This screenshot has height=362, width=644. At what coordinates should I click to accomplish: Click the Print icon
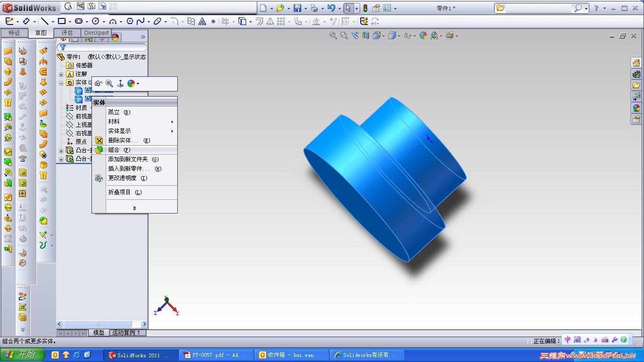[x=314, y=8]
